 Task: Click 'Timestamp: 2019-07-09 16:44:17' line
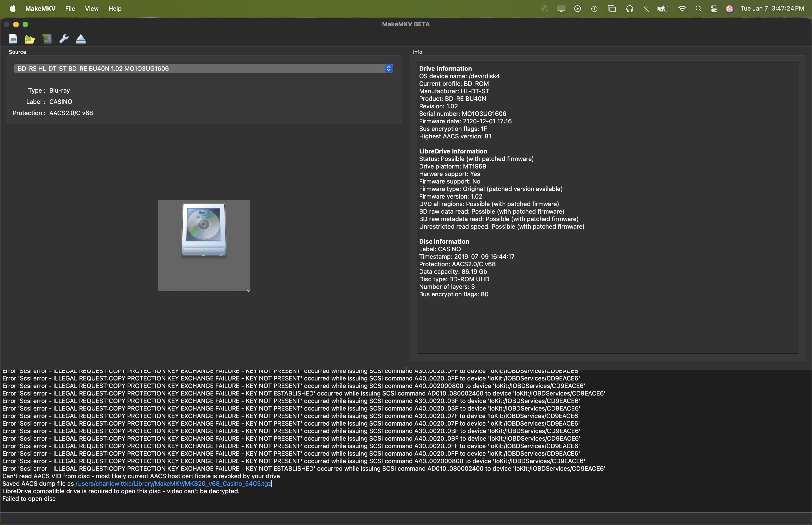466,256
